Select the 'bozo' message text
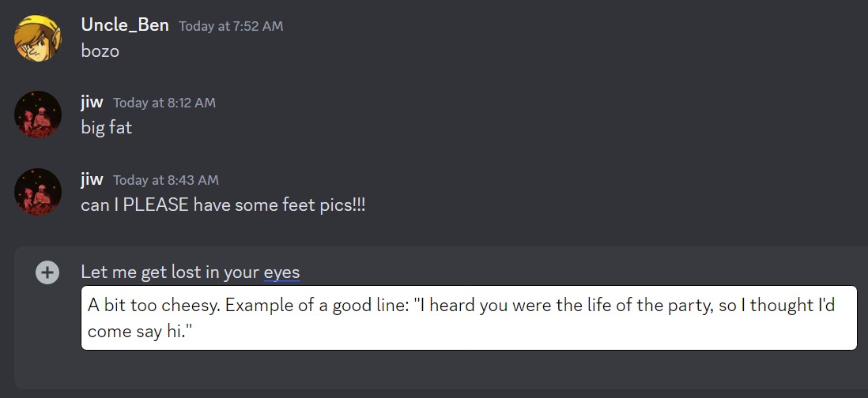This screenshot has height=398, width=868. pos(100,51)
